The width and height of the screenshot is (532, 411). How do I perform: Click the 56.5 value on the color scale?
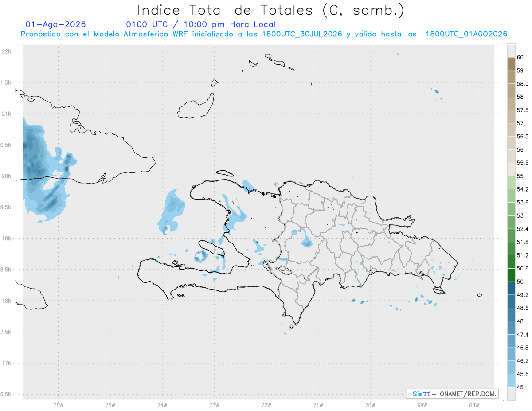[523, 137]
